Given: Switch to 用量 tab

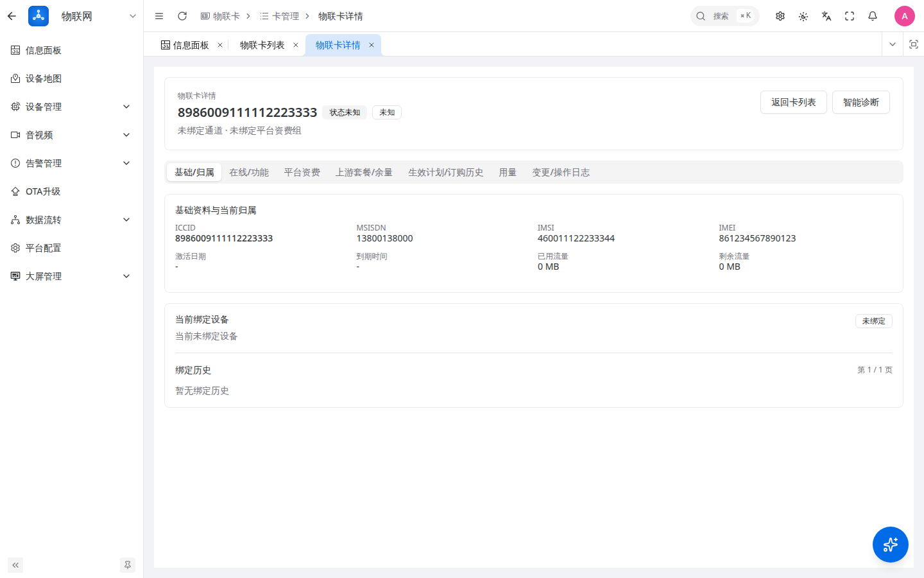Looking at the screenshot, I should pyautogui.click(x=508, y=172).
